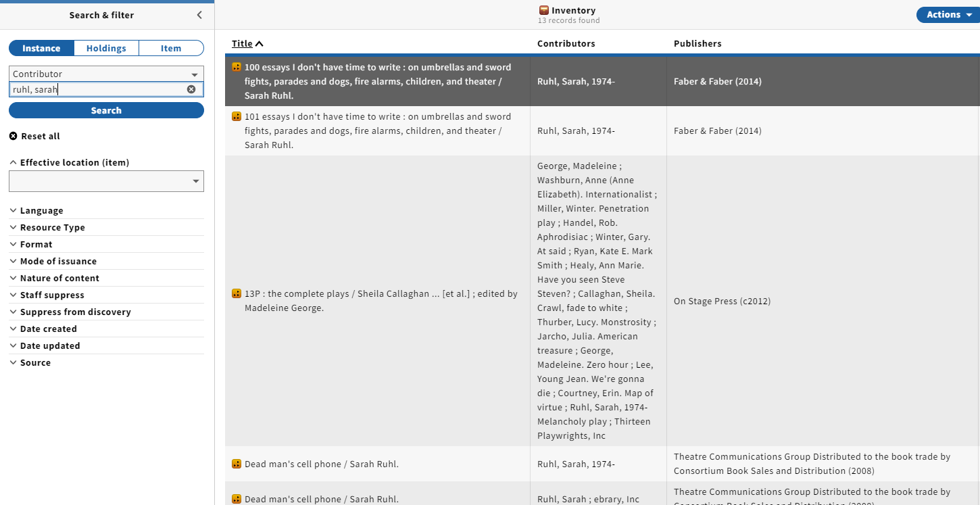This screenshot has width=980, height=505.
Task: Click instance icon for 13P complete plays row
Action: (237, 293)
